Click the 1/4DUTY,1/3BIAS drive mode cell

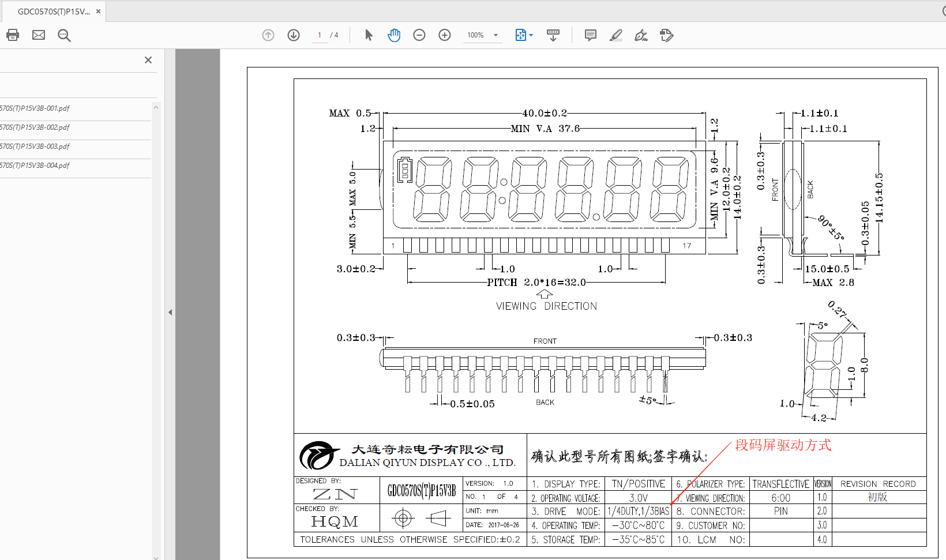pyautogui.click(x=638, y=512)
